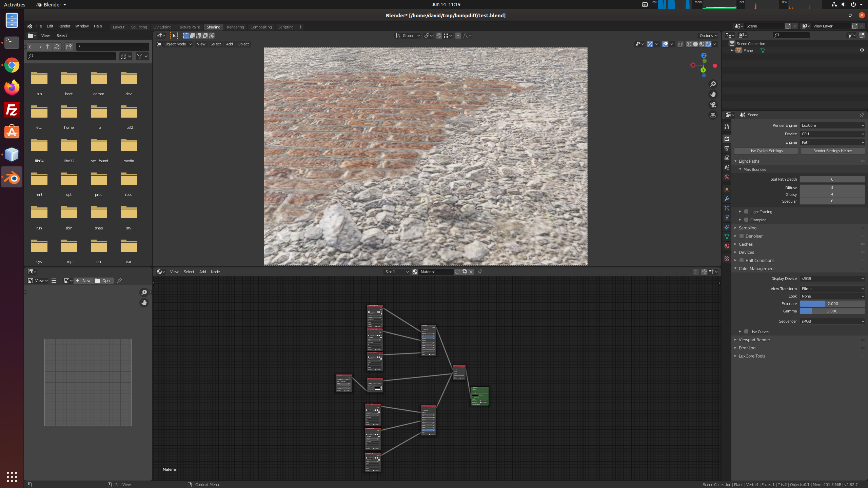Open the Output properties tab icon
The width and height of the screenshot is (868, 488).
tap(727, 148)
